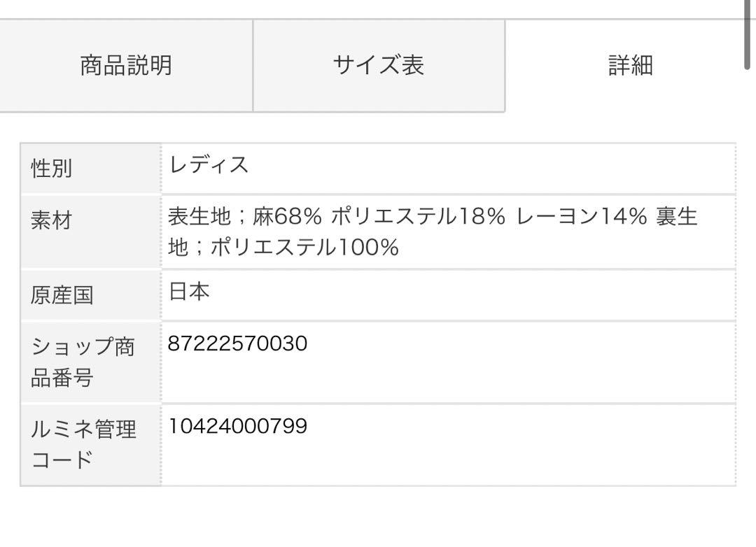Click the ショップ商品番号 label cell

pos(90,362)
